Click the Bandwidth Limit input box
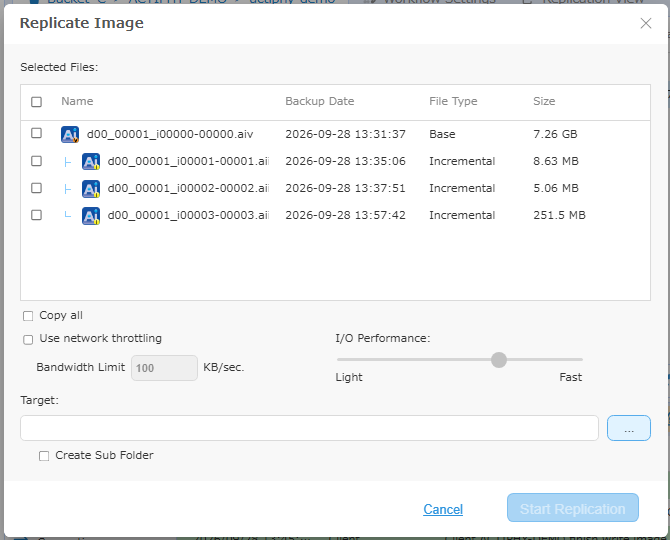The width and height of the screenshot is (670, 540). (164, 368)
